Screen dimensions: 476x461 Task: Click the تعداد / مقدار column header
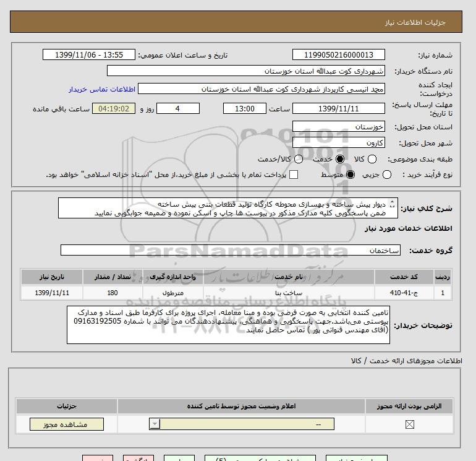pos(113,277)
